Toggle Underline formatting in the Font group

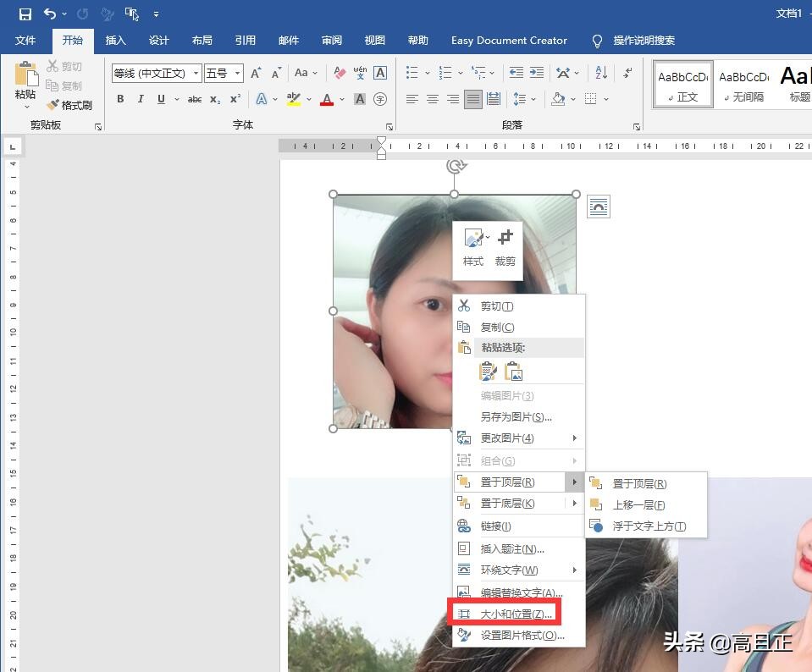160,98
